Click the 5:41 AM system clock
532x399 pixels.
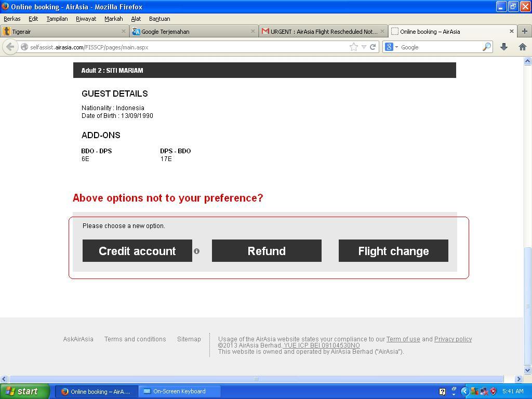pos(513,392)
